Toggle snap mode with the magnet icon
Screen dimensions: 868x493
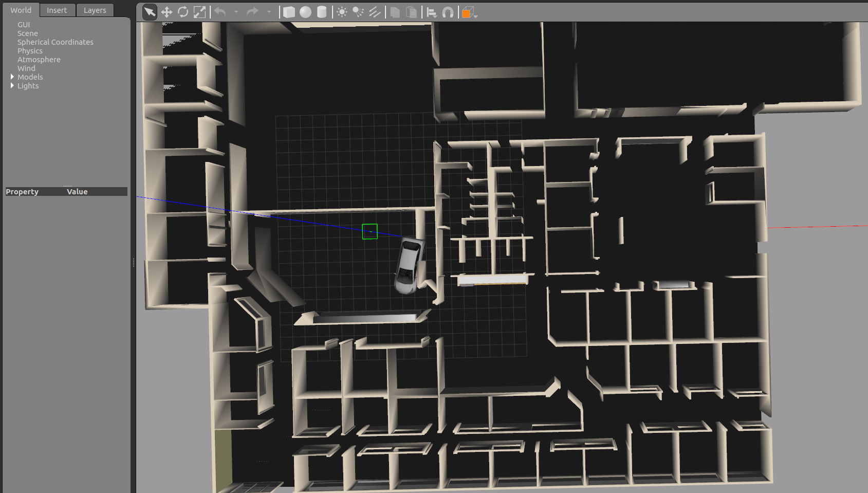(x=447, y=12)
